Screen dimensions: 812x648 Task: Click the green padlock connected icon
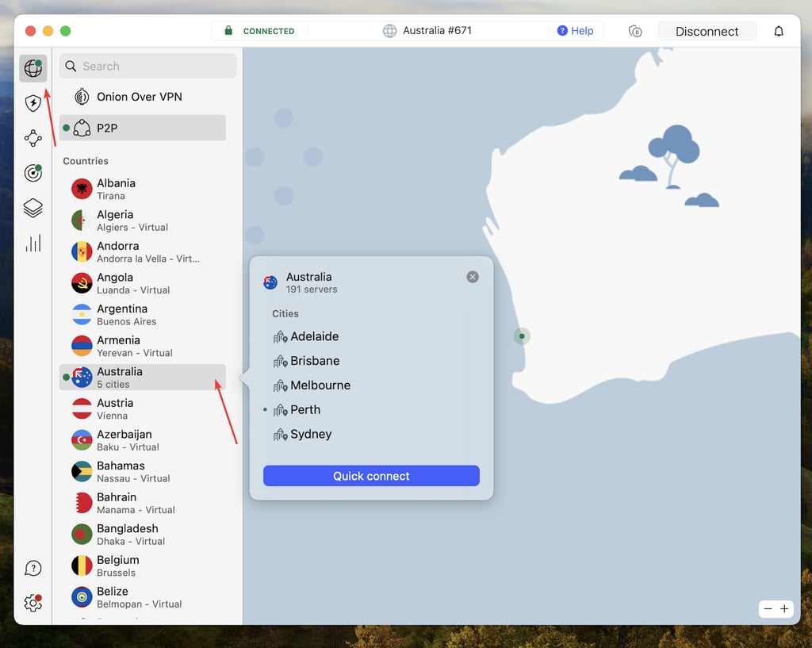[228, 31]
